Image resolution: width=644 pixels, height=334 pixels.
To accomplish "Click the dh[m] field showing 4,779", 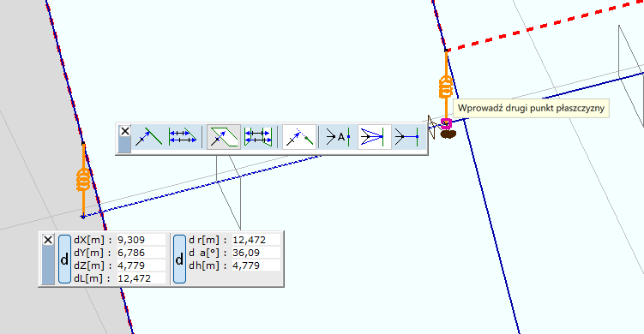I will (256, 265).
